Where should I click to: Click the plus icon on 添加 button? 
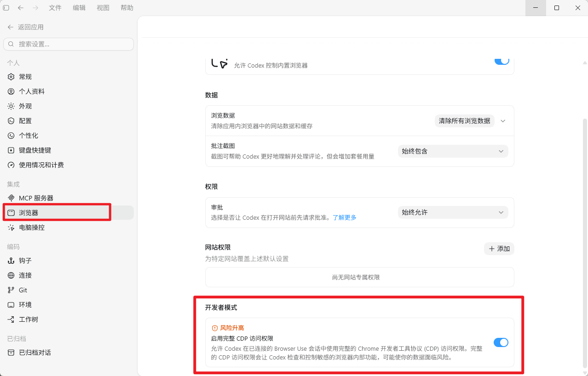(x=492, y=249)
